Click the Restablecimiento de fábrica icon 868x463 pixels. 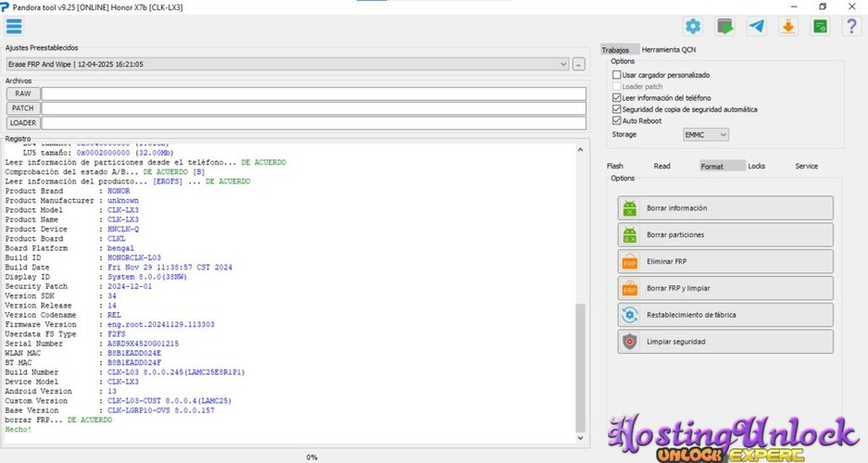click(630, 315)
